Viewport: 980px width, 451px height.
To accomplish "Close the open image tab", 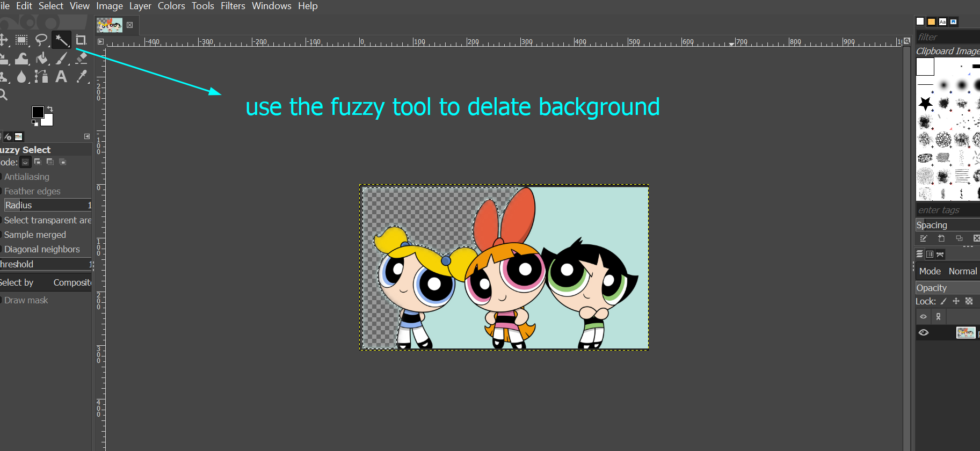I will tap(129, 25).
